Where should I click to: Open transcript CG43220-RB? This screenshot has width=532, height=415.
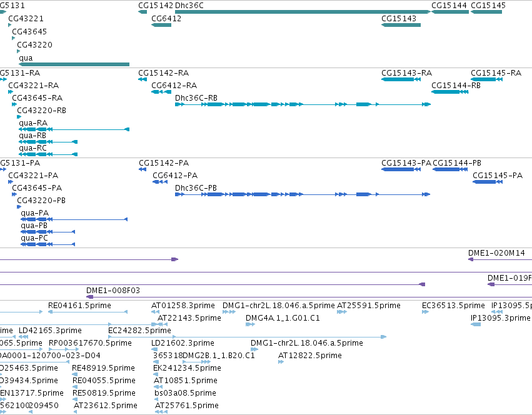[42, 111]
